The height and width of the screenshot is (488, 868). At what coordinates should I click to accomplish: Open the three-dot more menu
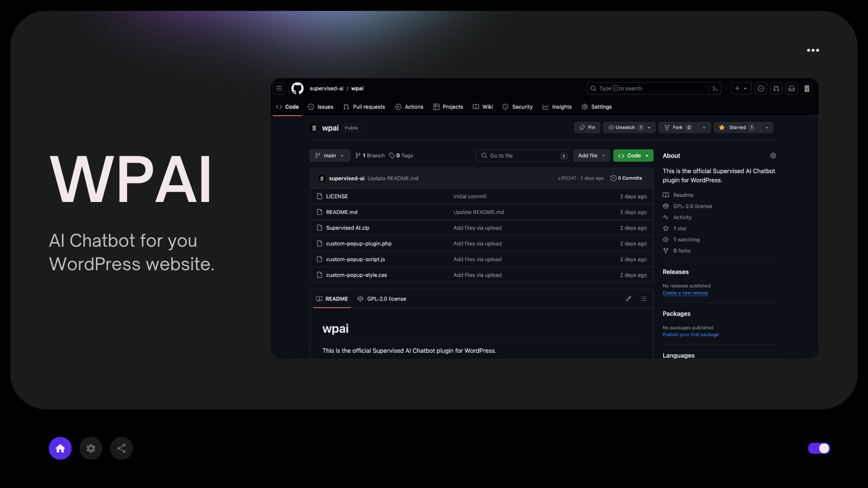click(813, 50)
